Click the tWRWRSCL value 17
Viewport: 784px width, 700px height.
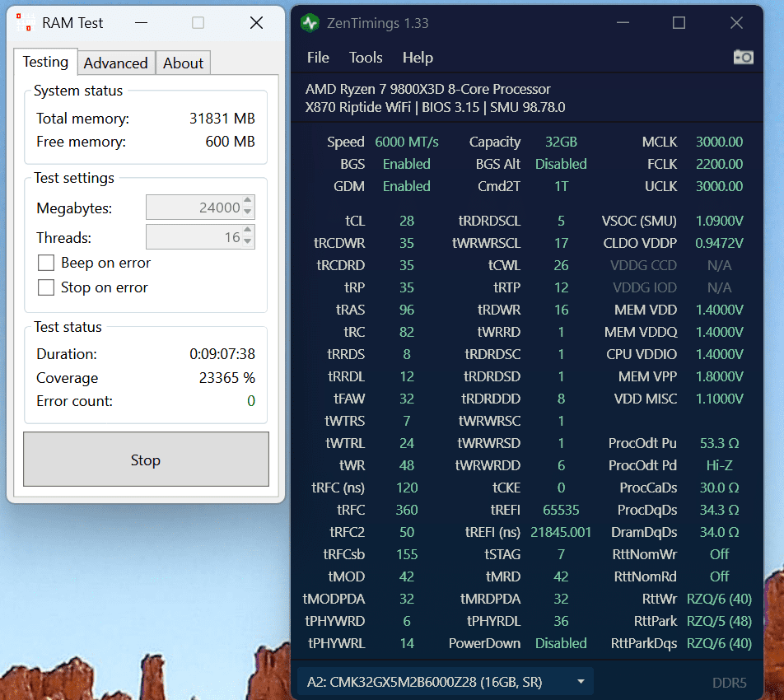click(561, 244)
